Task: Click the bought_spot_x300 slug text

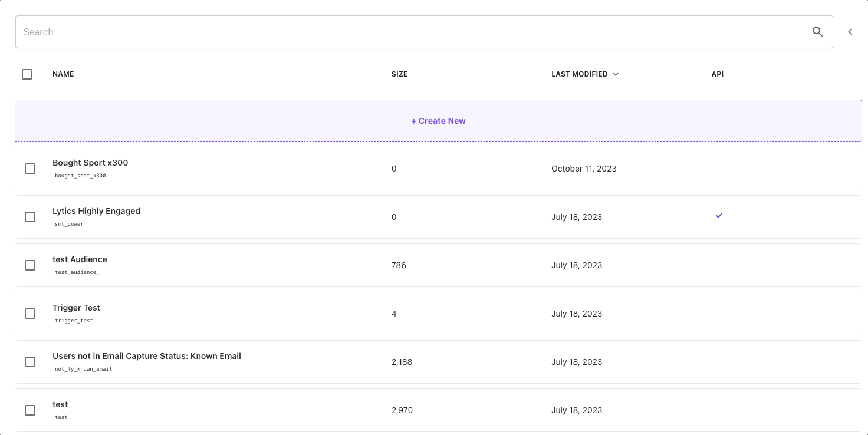Action: (80, 176)
